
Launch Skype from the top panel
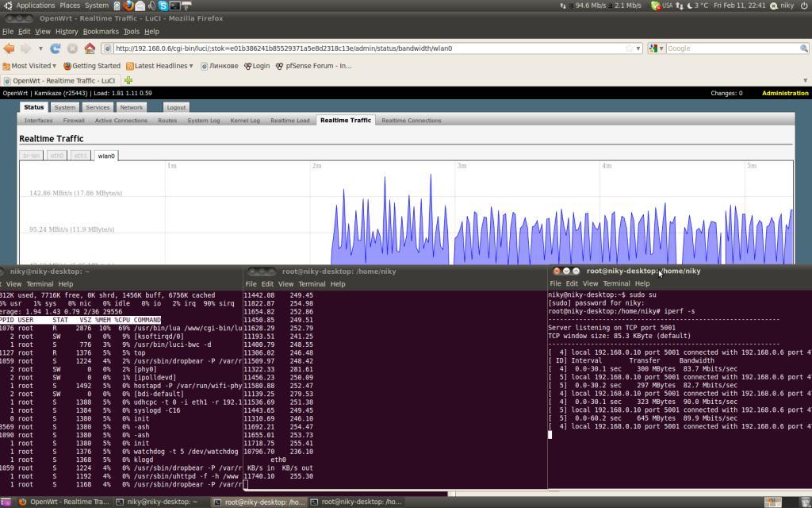click(x=163, y=6)
